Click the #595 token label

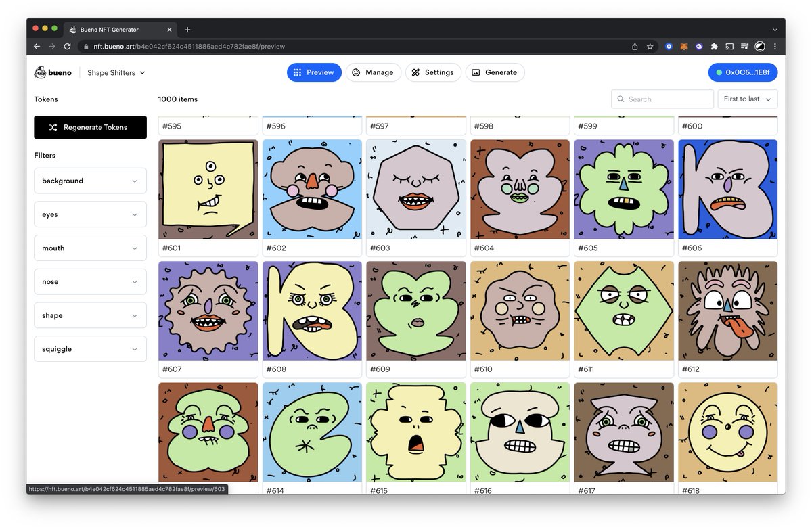point(172,127)
